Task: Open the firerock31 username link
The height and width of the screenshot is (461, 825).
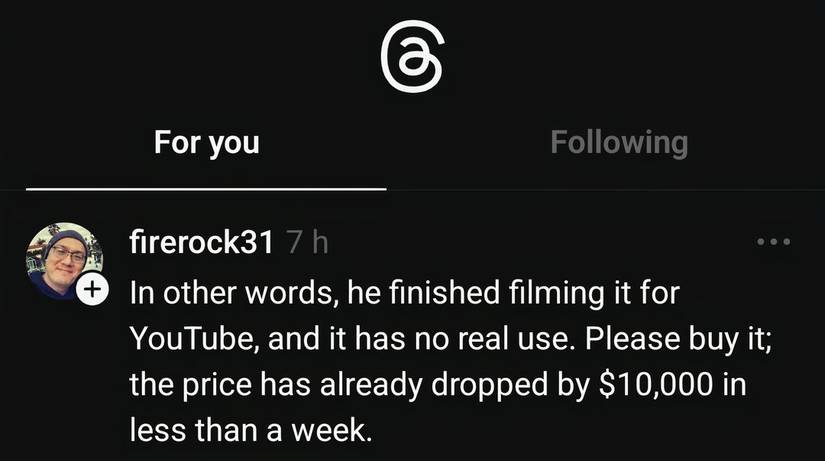Action: [201, 242]
